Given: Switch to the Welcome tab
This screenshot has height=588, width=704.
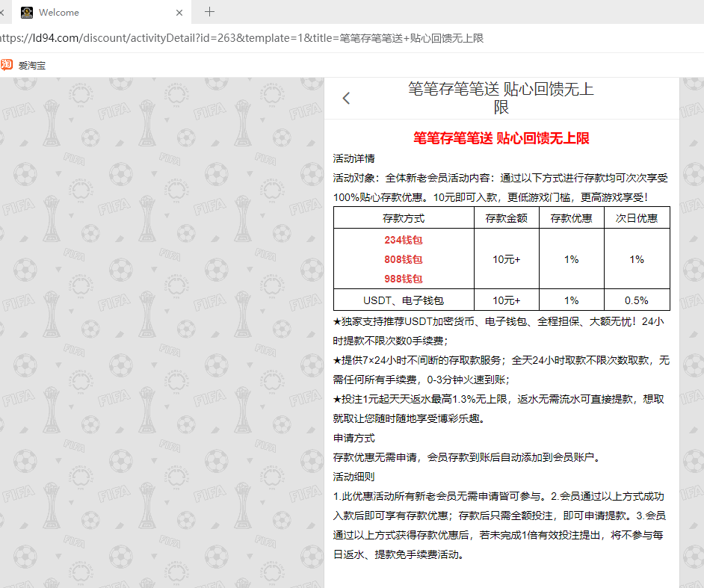Looking at the screenshot, I should [90, 13].
